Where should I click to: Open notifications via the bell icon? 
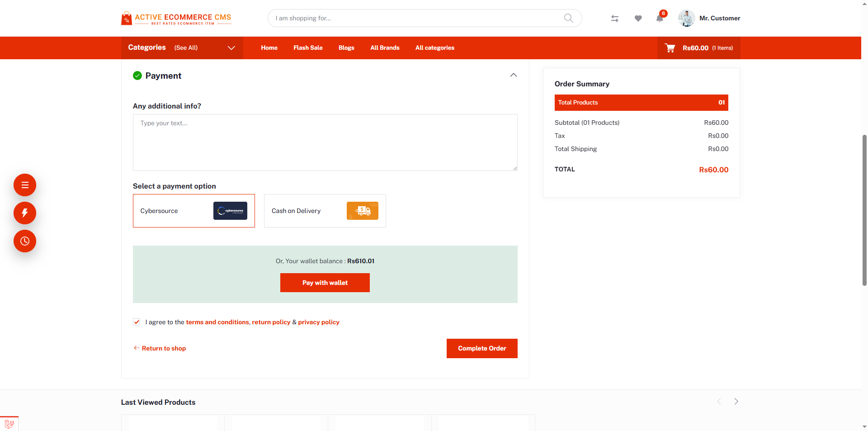[x=660, y=19]
